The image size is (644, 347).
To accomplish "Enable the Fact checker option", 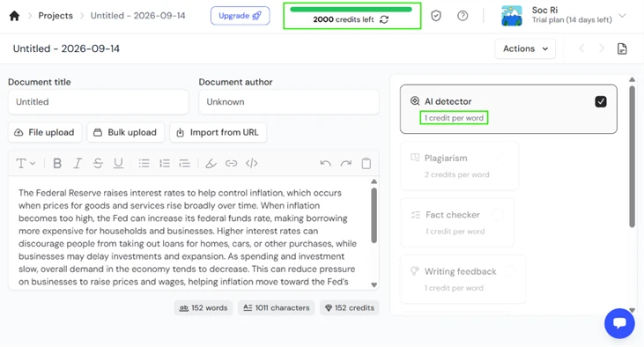I will pyautogui.click(x=498, y=214).
